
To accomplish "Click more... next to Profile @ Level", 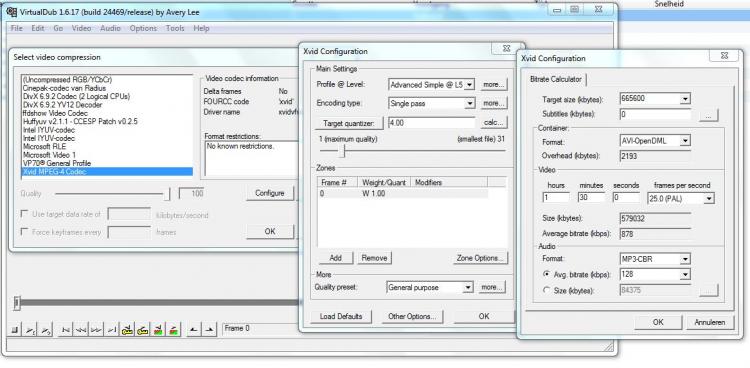I will pos(494,85).
